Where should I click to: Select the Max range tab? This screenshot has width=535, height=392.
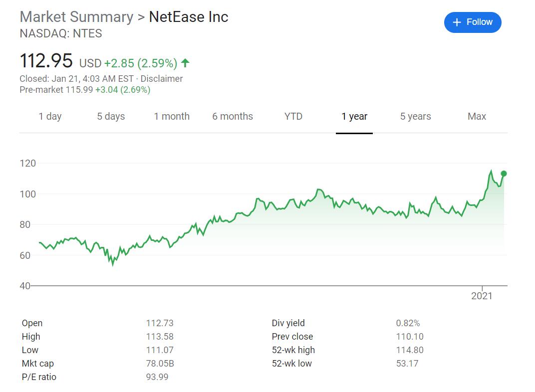pyautogui.click(x=477, y=117)
